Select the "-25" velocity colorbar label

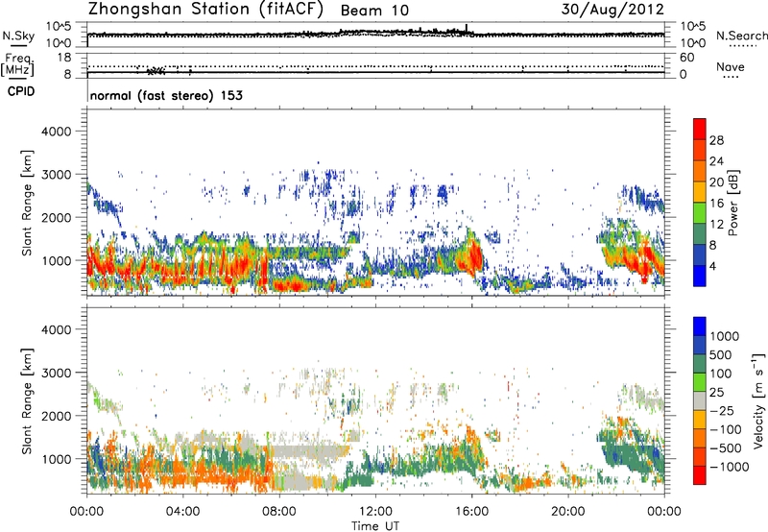[x=722, y=410]
